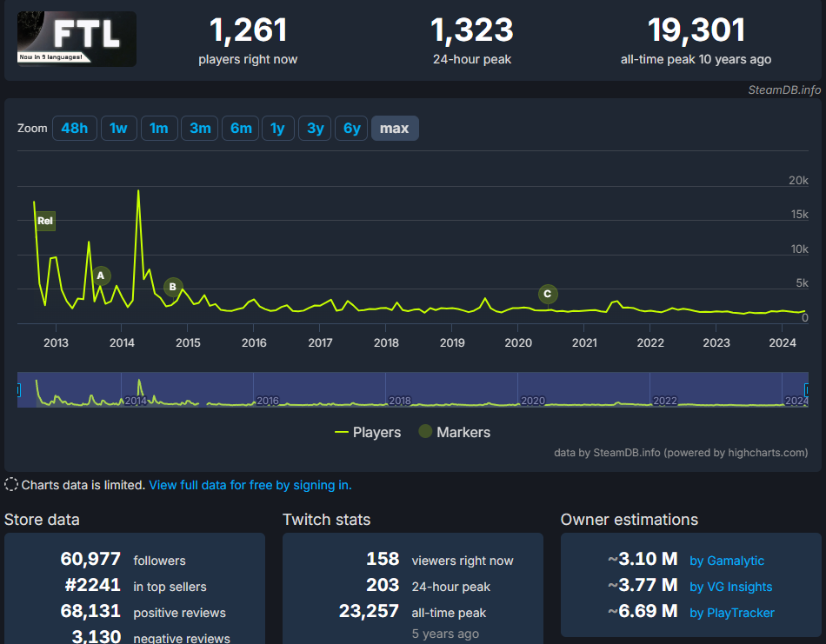Viewport: 826px width, 644px height.
Task: Switch chart zoom to 1m
Action: point(158,129)
